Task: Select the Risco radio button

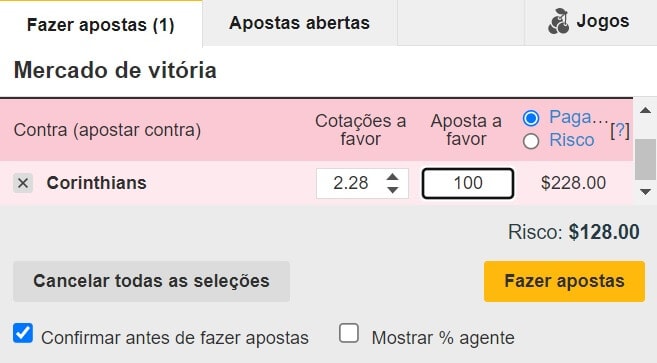Action: [x=531, y=141]
